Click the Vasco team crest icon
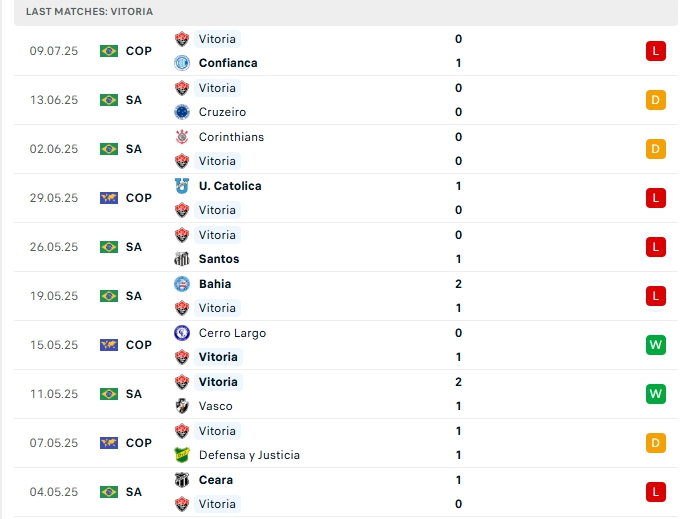 (x=182, y=406)
